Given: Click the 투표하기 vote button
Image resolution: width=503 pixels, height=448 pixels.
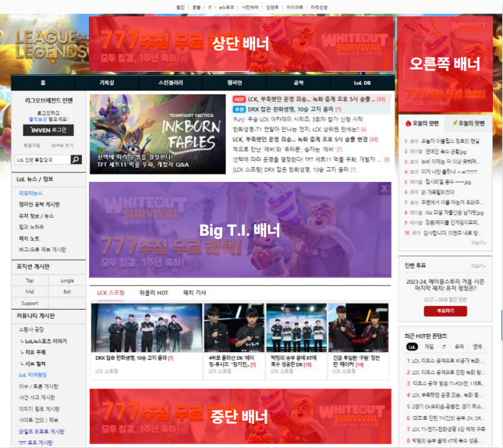Looking at the screenshot, I should (x=445, y=311).
